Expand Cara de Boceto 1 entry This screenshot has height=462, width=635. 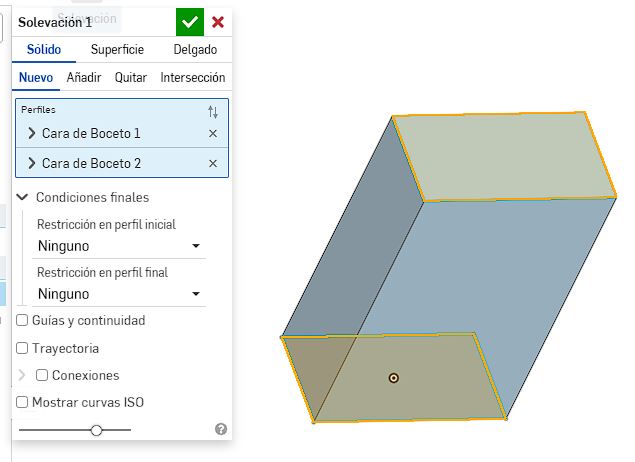coord(31,134)
